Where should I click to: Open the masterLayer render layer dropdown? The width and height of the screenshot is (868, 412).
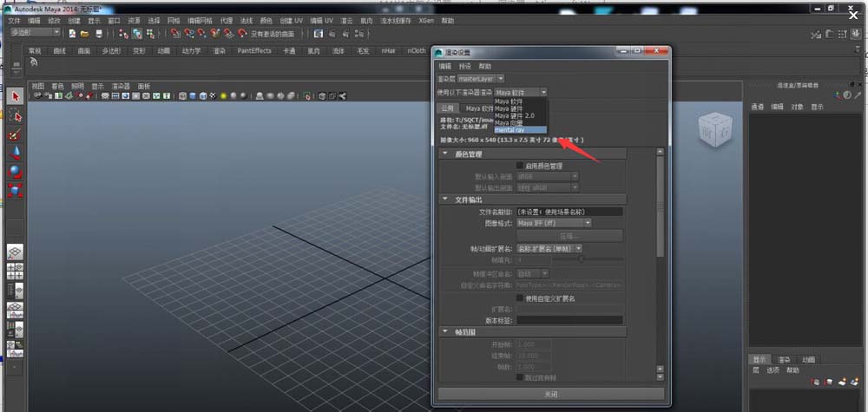[x=481, y=79]
